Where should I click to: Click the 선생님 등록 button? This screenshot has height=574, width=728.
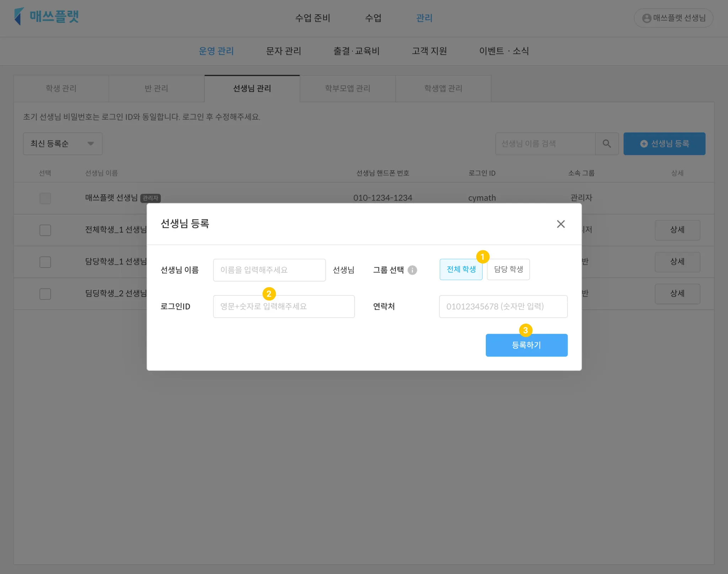coord(664,144)
